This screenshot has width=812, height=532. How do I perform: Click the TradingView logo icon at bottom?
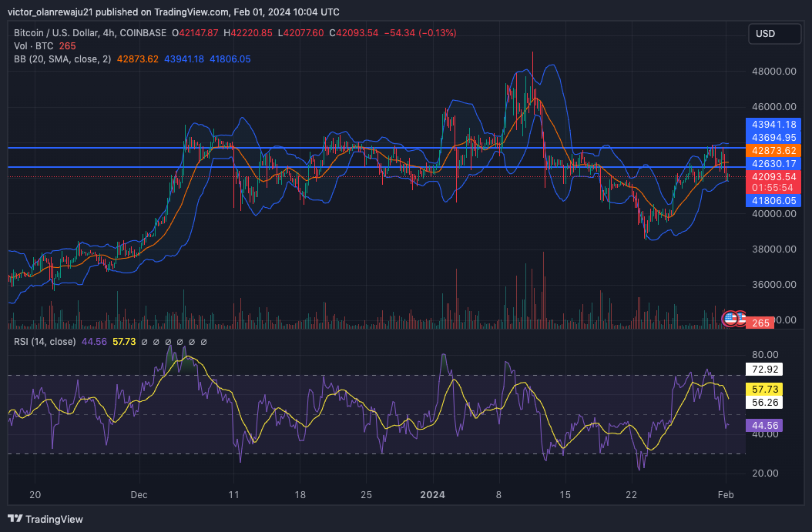click(x=15, y=519)
